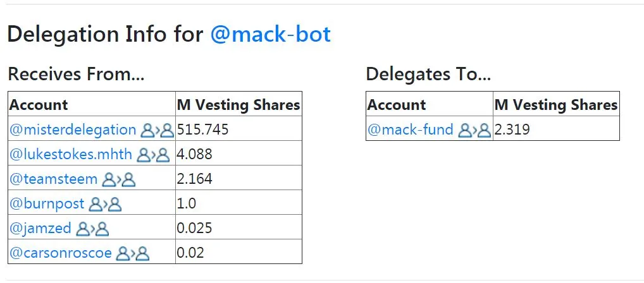Open the @misterdelegation account link
Screen dimensions: 644x283
tap(73, 129)
